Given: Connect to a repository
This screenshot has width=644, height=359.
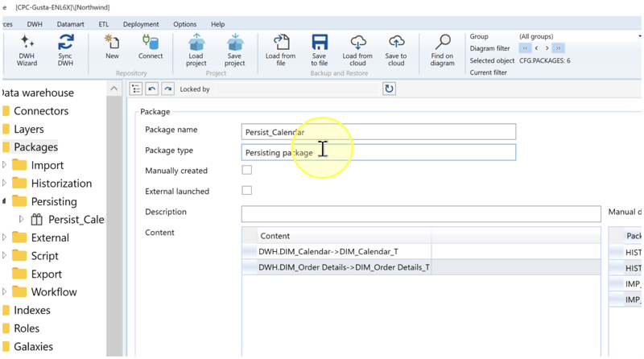Looking at the screenshot, I should pyautogui.click(x=151, y=47).
